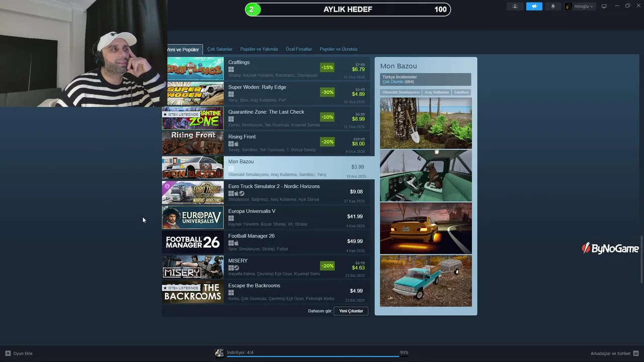Switch to the Yeni ve Popüler tab

coord(184,49)
